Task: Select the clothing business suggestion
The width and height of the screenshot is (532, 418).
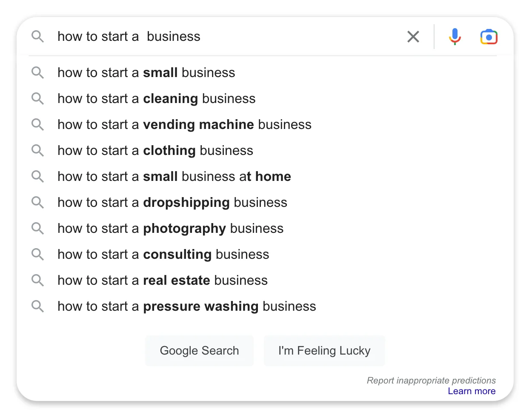Action: point(155,151)
